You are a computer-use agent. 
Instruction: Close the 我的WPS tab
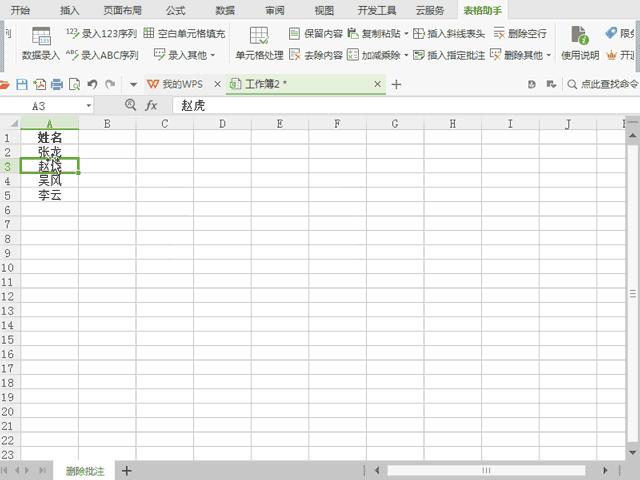(218, 84)
